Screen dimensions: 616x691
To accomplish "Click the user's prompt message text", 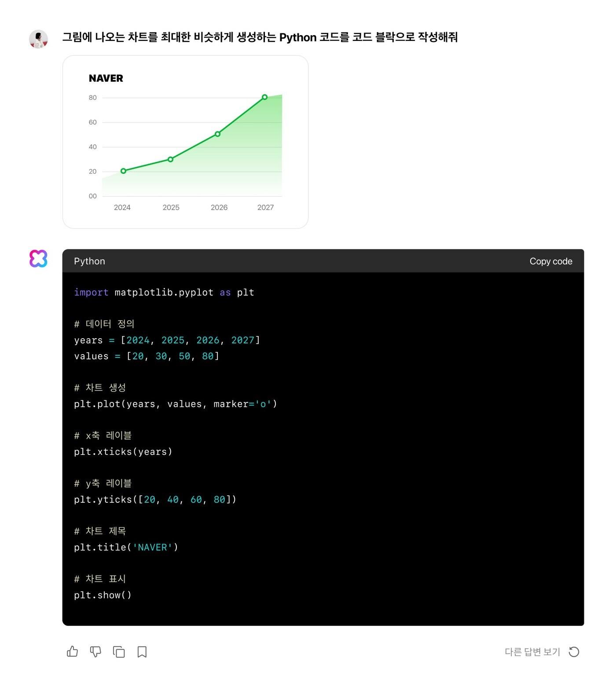I will pyautogui.click(x=260, y=37).
